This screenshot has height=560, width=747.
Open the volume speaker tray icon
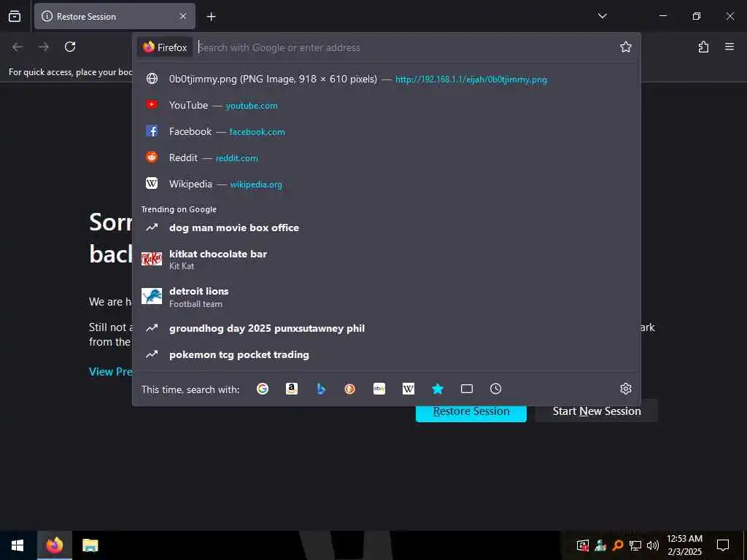[653, 545]
